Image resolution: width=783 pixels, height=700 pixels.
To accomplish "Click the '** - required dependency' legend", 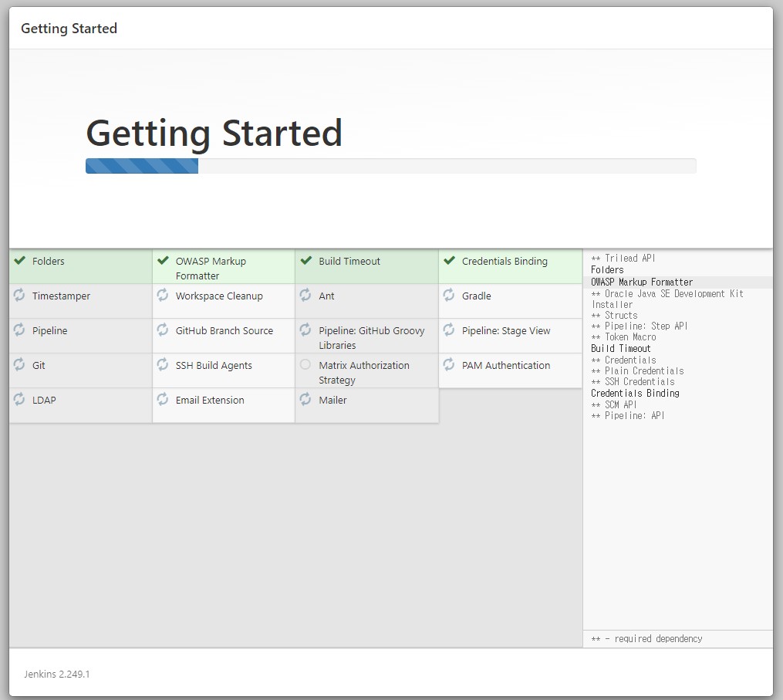I will point(646,639).
